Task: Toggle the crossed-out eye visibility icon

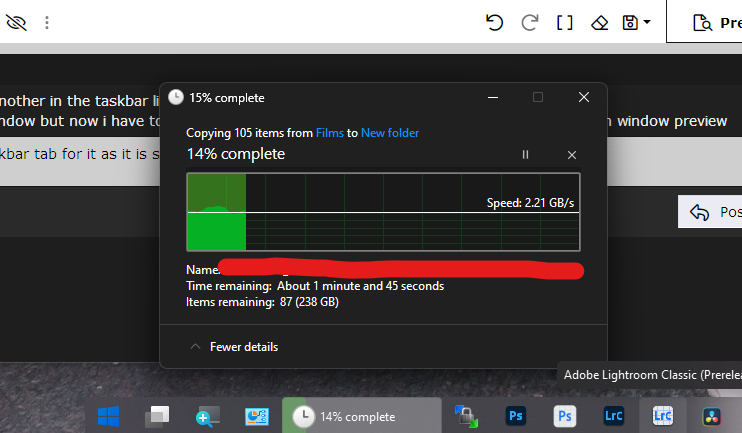Action: [16, 22]
